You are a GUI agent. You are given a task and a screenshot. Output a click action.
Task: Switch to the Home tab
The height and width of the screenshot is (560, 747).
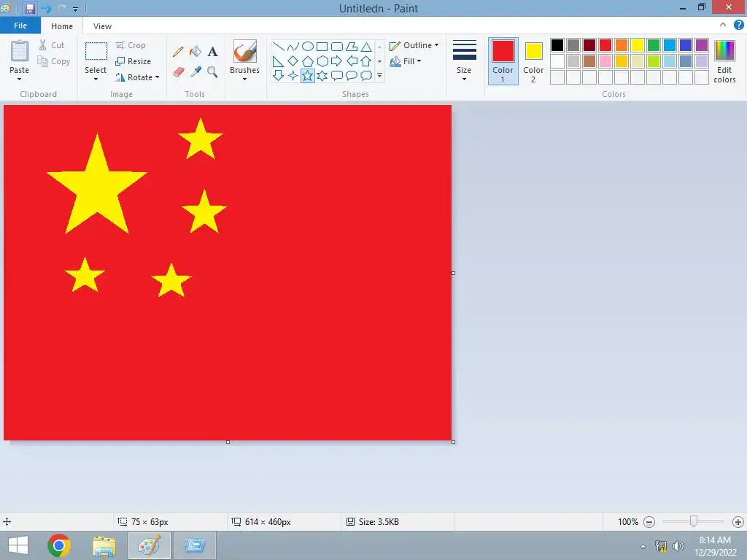(62, 26)
